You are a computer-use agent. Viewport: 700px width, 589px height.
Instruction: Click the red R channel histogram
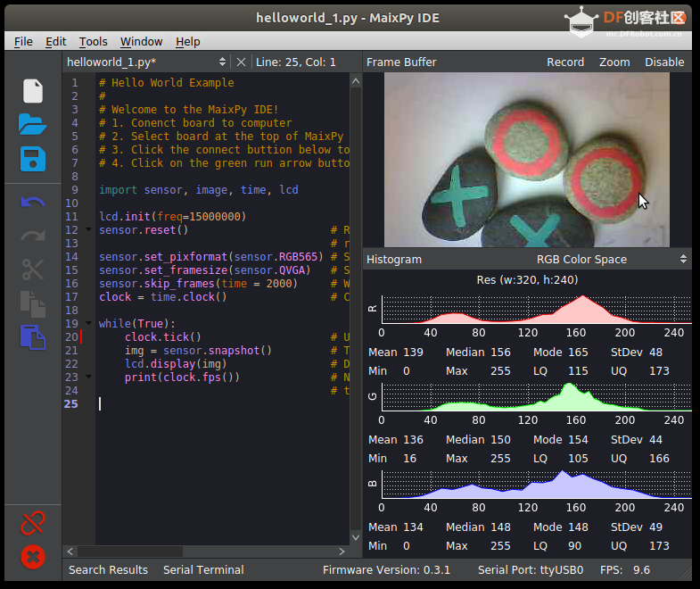[x=537, y=310]
